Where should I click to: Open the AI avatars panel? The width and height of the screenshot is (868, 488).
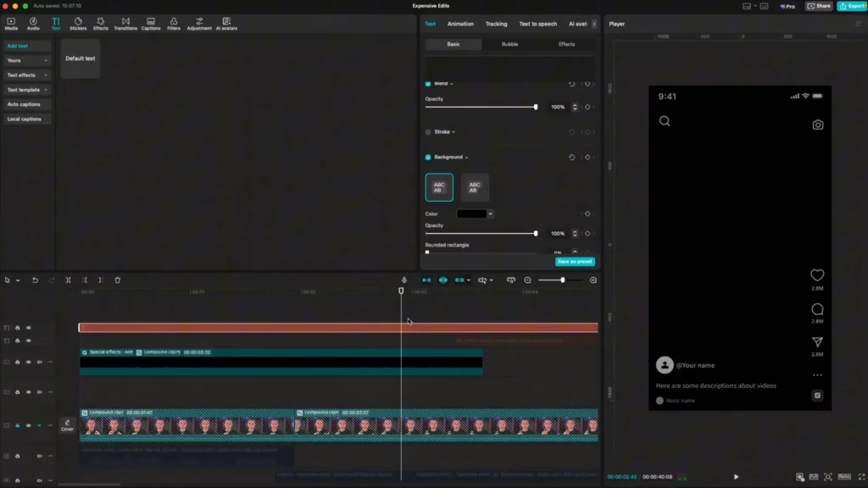pos(226,24)
